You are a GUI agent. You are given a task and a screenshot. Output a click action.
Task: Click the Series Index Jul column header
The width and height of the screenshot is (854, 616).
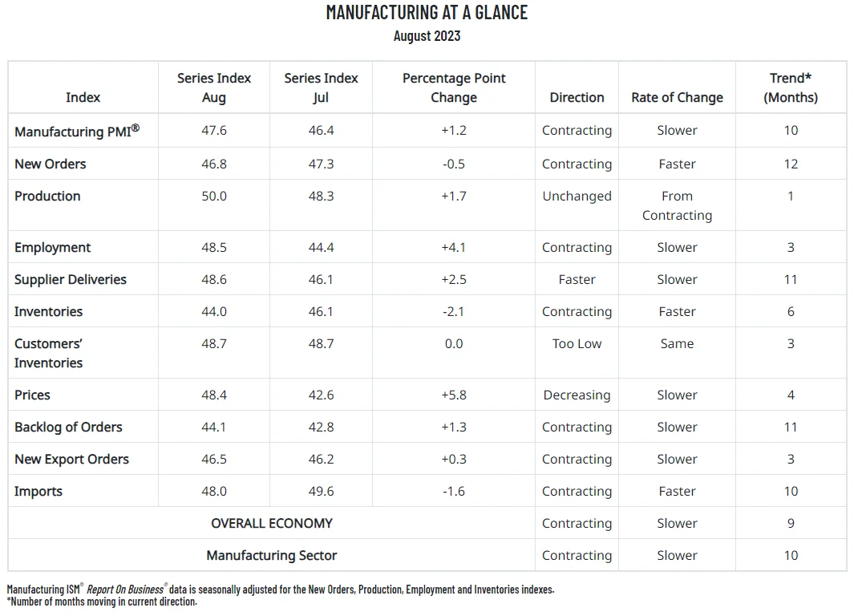click(x=321, y=87)
